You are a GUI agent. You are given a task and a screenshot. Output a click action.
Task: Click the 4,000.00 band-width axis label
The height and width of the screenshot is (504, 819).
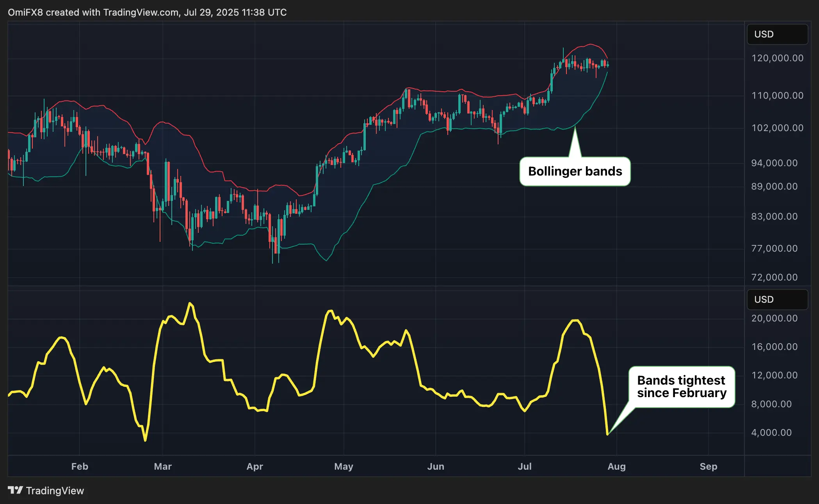pyautogui.click(x=771, y=433)
